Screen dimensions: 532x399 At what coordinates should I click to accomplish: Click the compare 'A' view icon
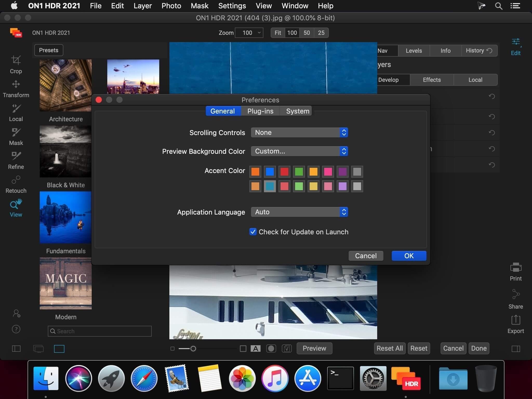(x=255, y=349)
